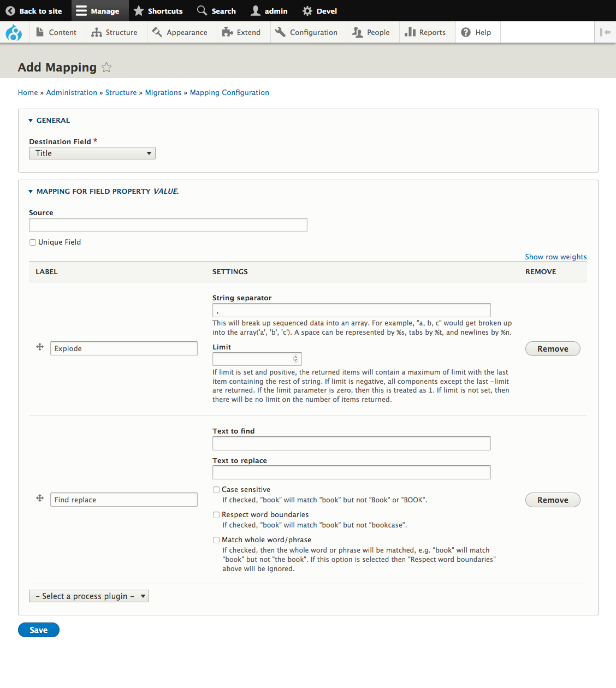This screenshot has width=616, height=688.
Task: Open the Destination Field dropdown showing Title
Action: [x=92, y=153]
